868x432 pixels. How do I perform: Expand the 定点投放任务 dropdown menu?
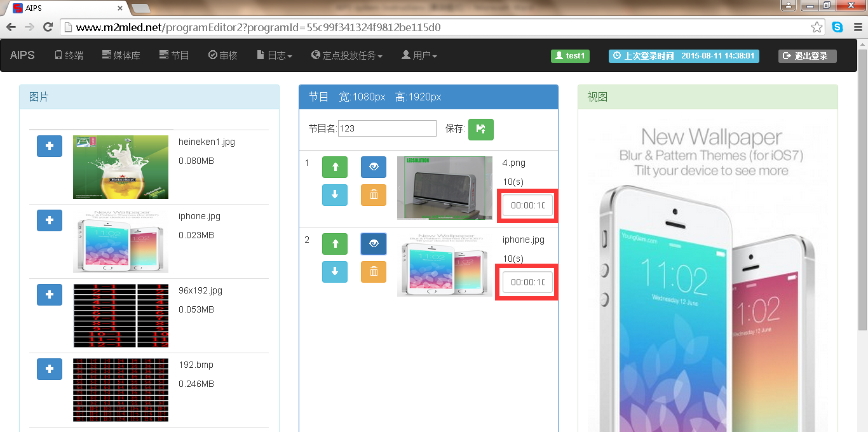click(347, 55)
